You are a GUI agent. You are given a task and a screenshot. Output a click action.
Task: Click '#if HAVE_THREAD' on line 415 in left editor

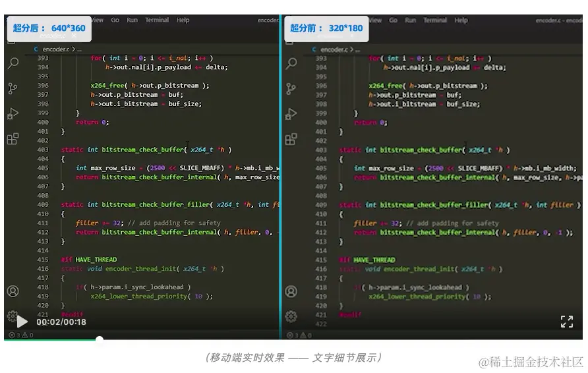(89, 260)
